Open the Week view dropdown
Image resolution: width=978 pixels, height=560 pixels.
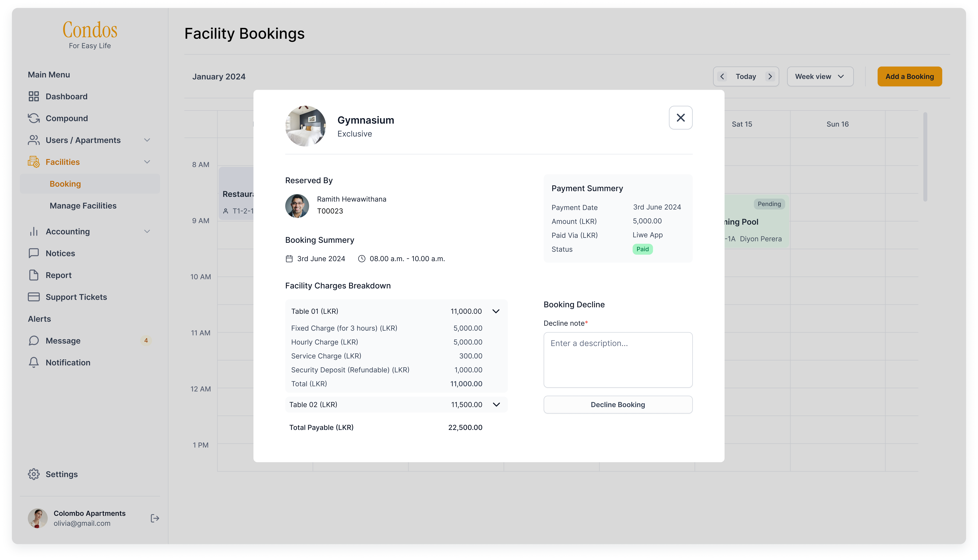[820, 77]
